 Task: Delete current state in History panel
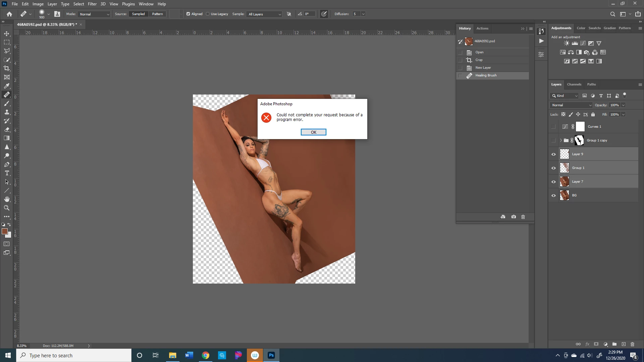523,217
